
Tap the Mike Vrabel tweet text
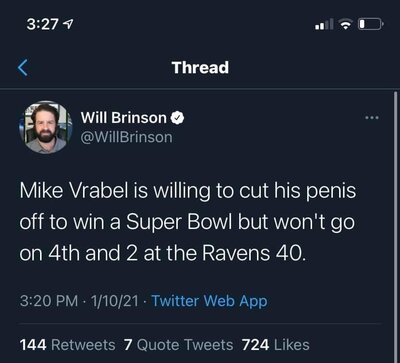188,223
